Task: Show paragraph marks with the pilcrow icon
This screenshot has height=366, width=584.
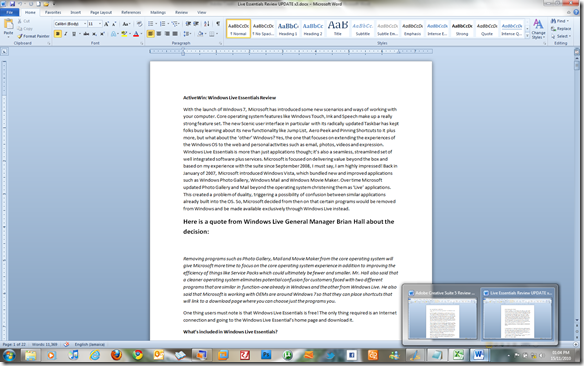Action: pyautogui.click(x=218, y=24)
